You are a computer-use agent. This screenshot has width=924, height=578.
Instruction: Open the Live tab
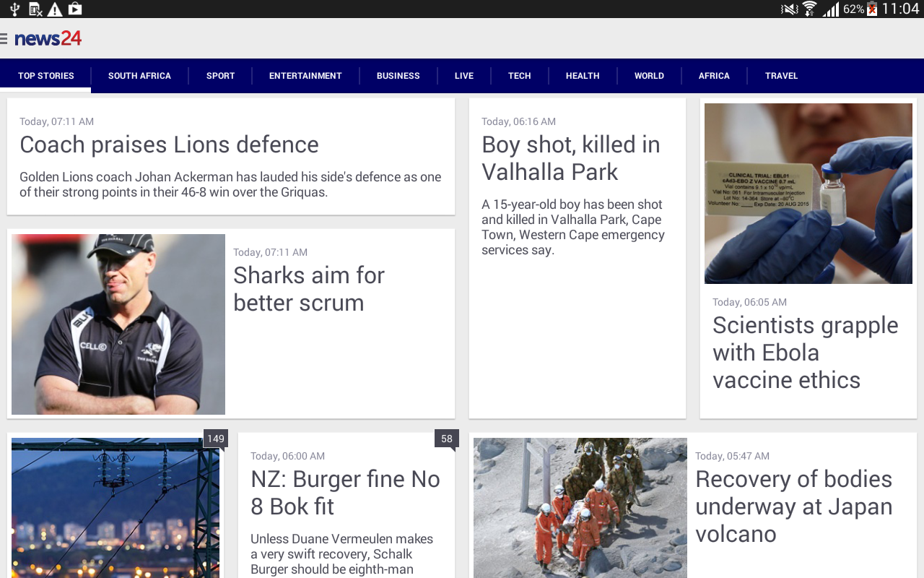point(464,76)
